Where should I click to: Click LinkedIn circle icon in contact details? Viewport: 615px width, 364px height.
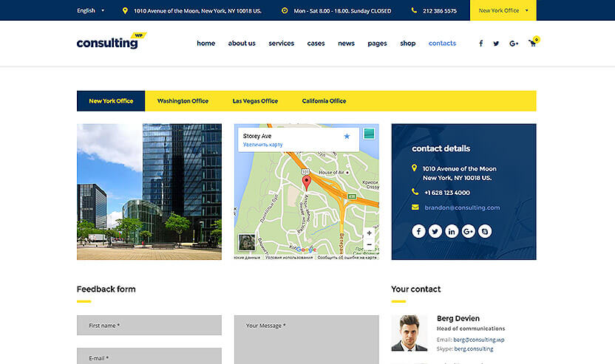(x=452, y=231)
